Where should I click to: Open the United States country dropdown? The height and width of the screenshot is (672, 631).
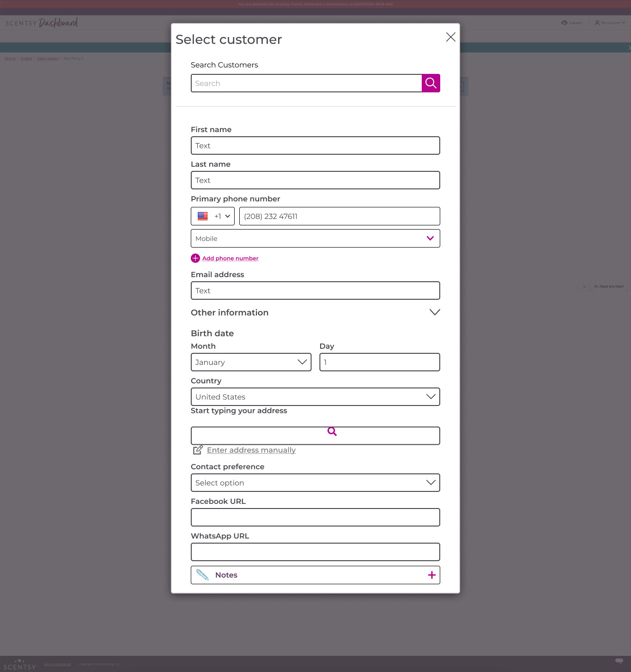click(x=315, y=397)
